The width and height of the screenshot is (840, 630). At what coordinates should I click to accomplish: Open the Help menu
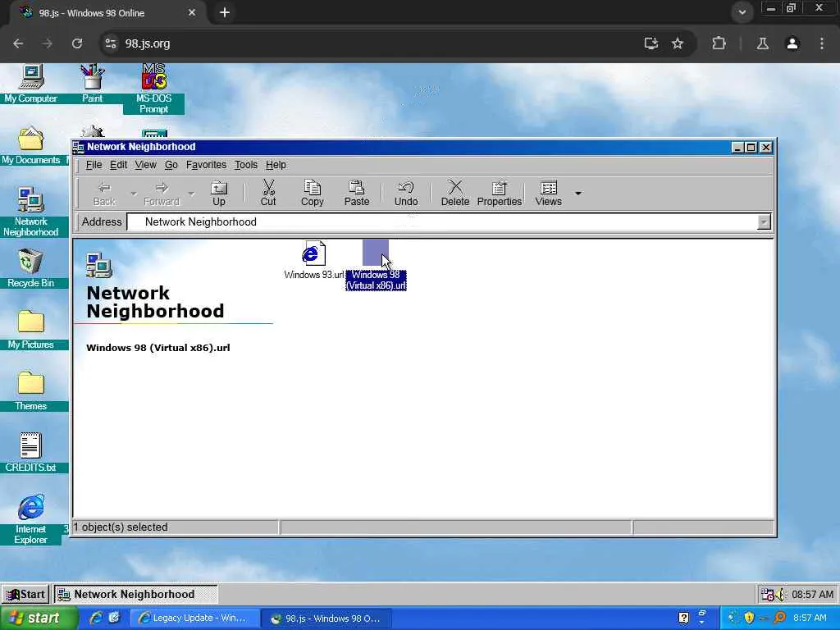(276, 165)
